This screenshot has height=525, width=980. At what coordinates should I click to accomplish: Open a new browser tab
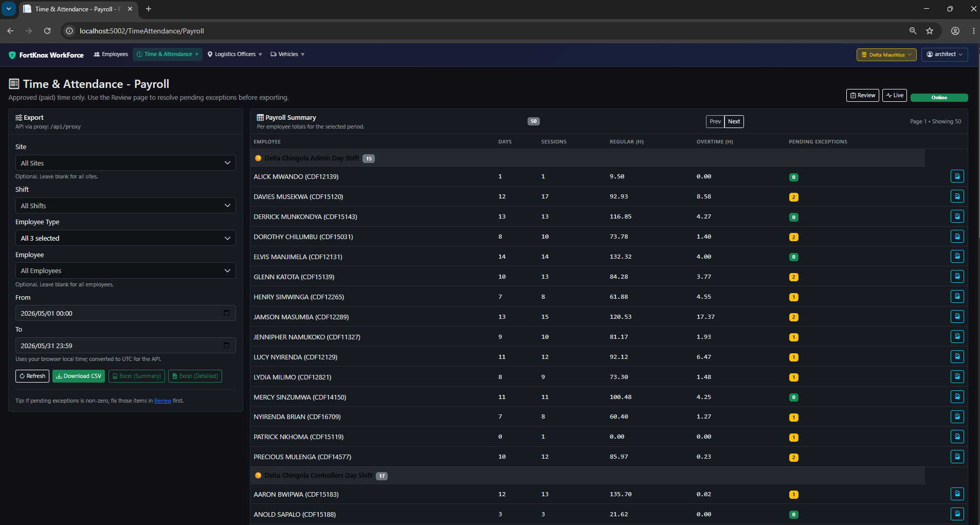(149, 9)
